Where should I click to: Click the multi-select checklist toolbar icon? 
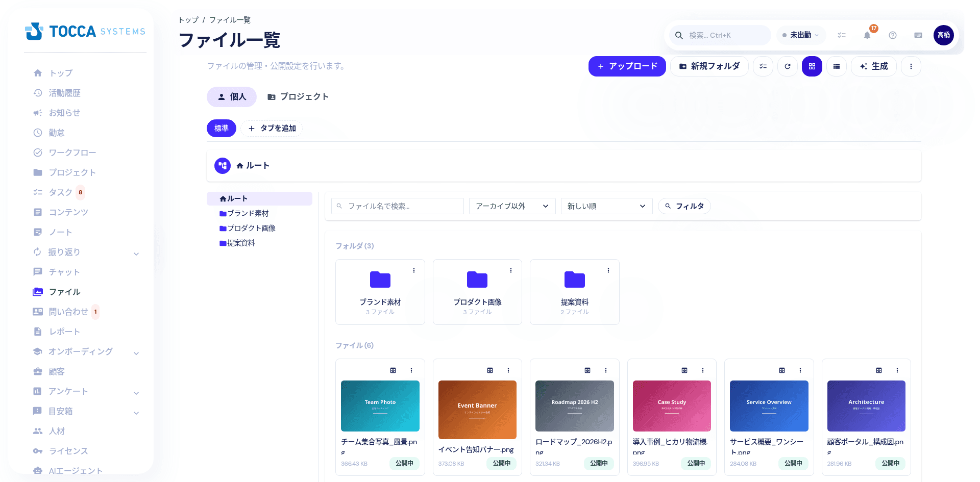(763, 66)
